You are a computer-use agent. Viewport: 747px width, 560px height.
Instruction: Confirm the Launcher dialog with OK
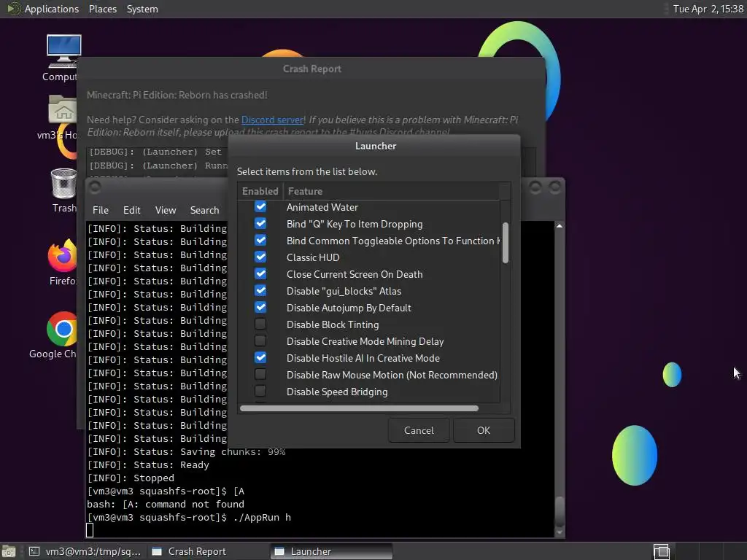(484, 430)
